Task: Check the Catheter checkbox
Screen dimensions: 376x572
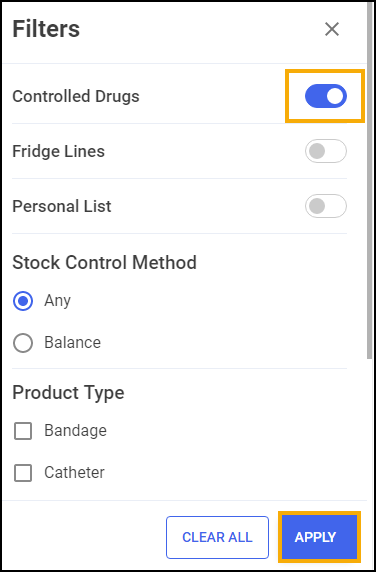Action: [x=23, y=473]
